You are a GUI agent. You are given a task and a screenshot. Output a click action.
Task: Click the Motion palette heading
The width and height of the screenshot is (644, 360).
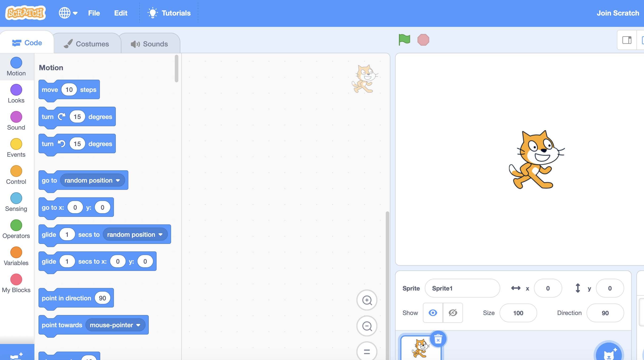tap(51, 67)
